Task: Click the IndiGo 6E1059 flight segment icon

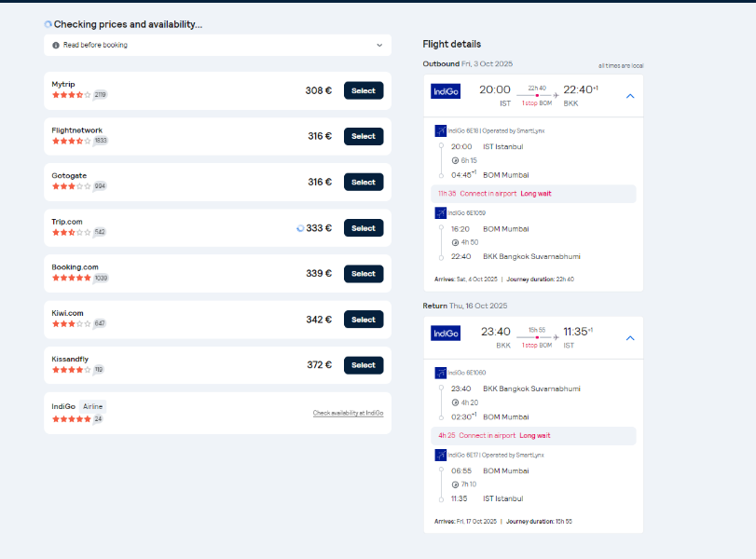Action: click(441, 212)
